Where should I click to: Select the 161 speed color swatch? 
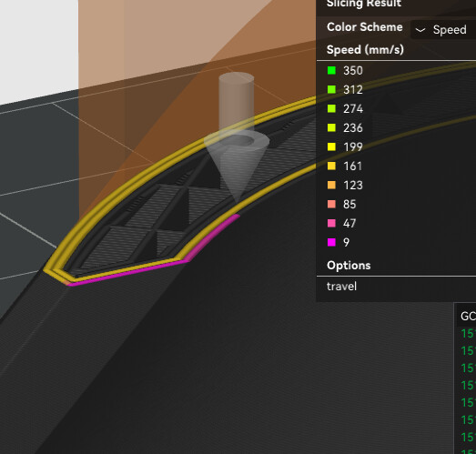[331, 166]
